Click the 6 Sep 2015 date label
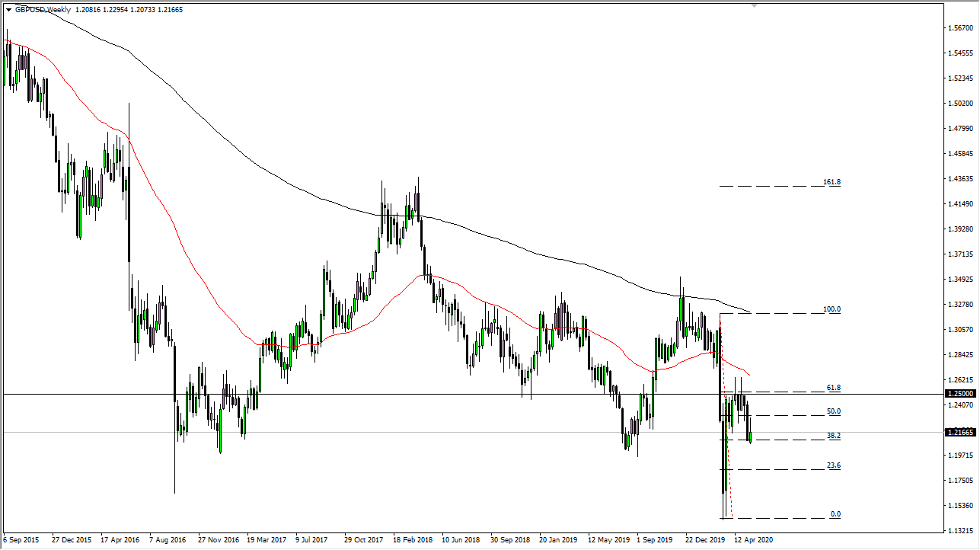 point(21,539)
